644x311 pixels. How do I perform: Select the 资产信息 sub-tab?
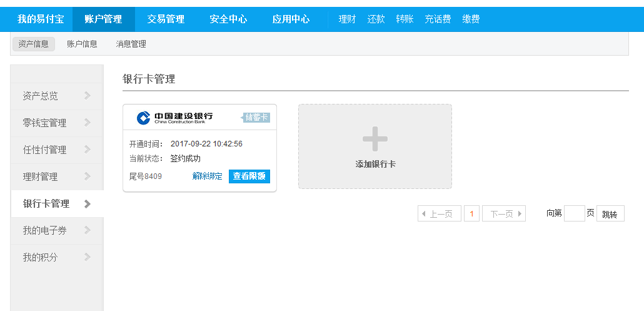(34, 44)
